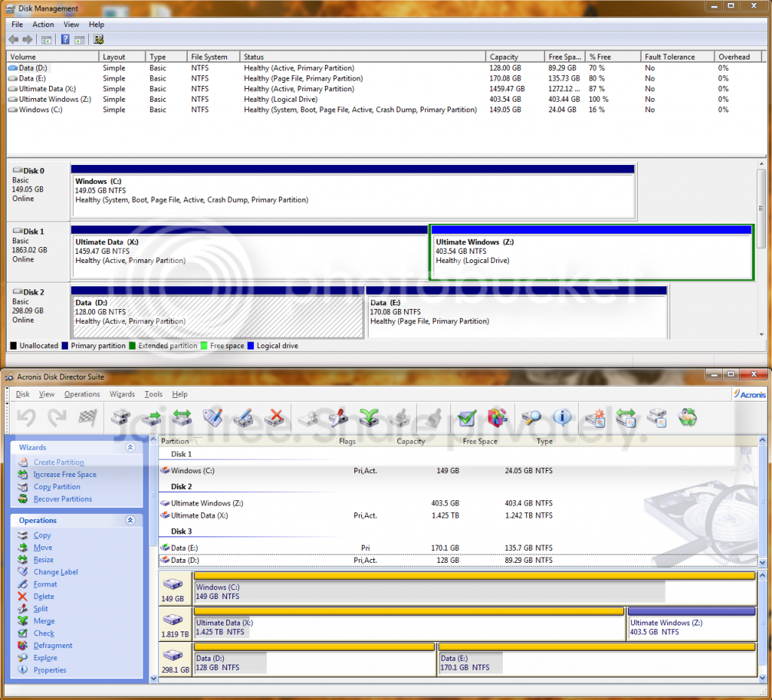The width and height of the screenshot is (772, 700).
Task: Open the Operations menu in Acronis
Action: 81,394
